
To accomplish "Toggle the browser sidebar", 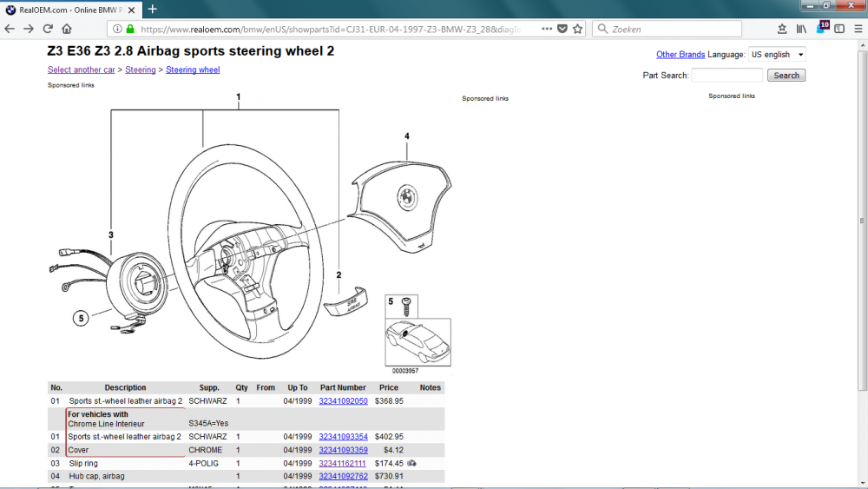I will pyautogui.click(x=839, y=29).
